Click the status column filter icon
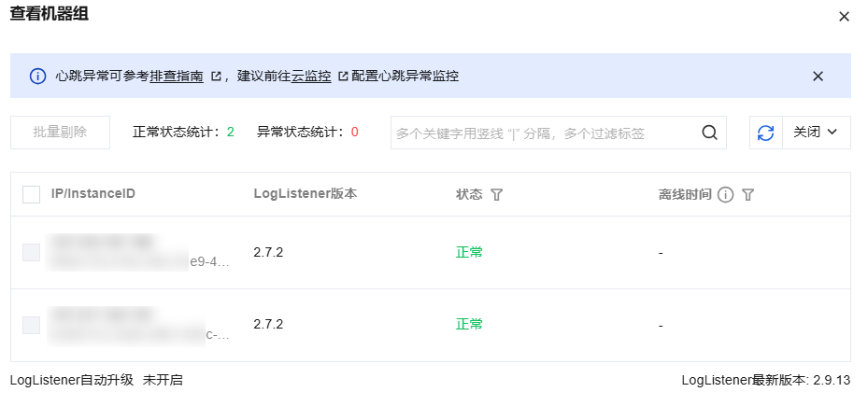 [497, 194]
